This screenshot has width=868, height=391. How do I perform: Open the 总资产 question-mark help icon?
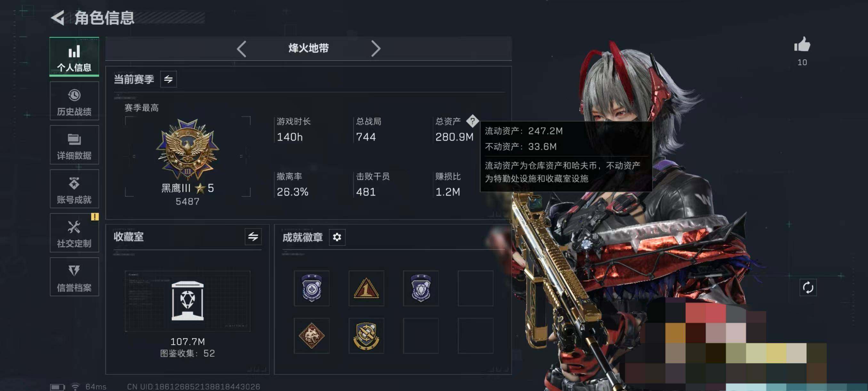click(x=472, y=121)
